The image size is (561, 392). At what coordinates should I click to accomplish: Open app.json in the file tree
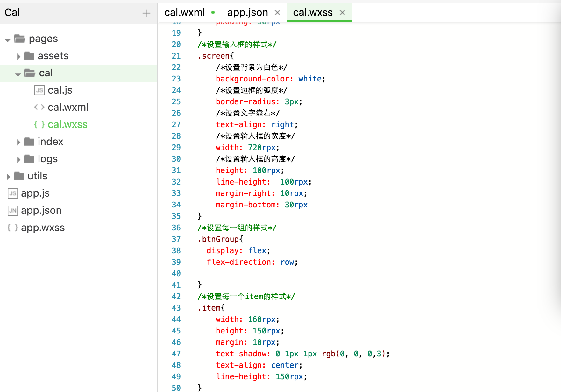41,211
